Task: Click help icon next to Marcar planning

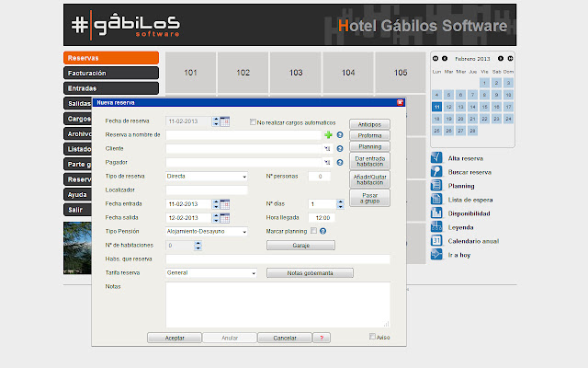Action: pos(322,231)
